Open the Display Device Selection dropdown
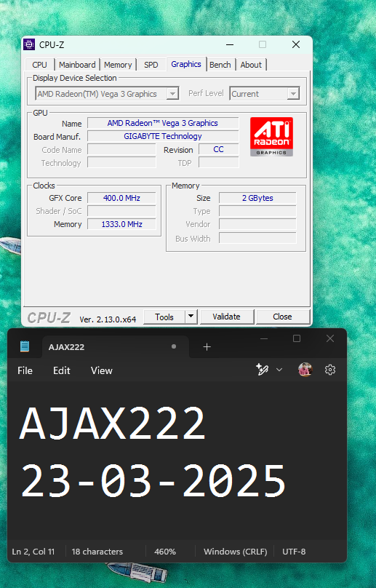376x588 pixels. coord(107,94)
